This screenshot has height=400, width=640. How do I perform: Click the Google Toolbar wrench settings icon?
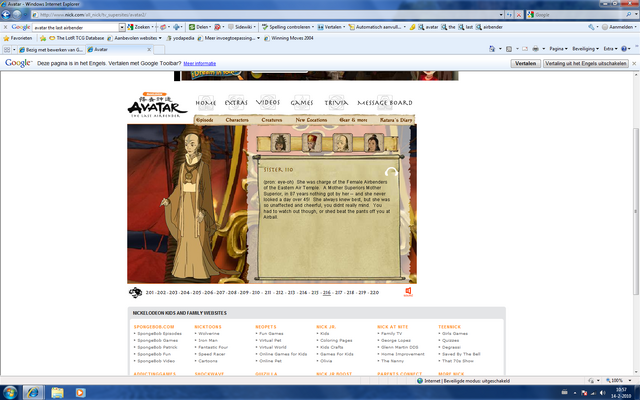point(591,27)
